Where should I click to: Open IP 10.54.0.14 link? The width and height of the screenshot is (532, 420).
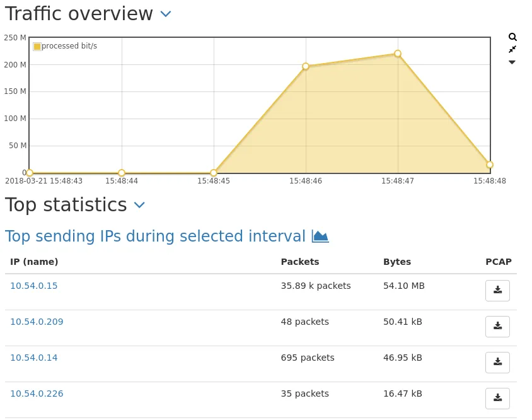point(34,358)
